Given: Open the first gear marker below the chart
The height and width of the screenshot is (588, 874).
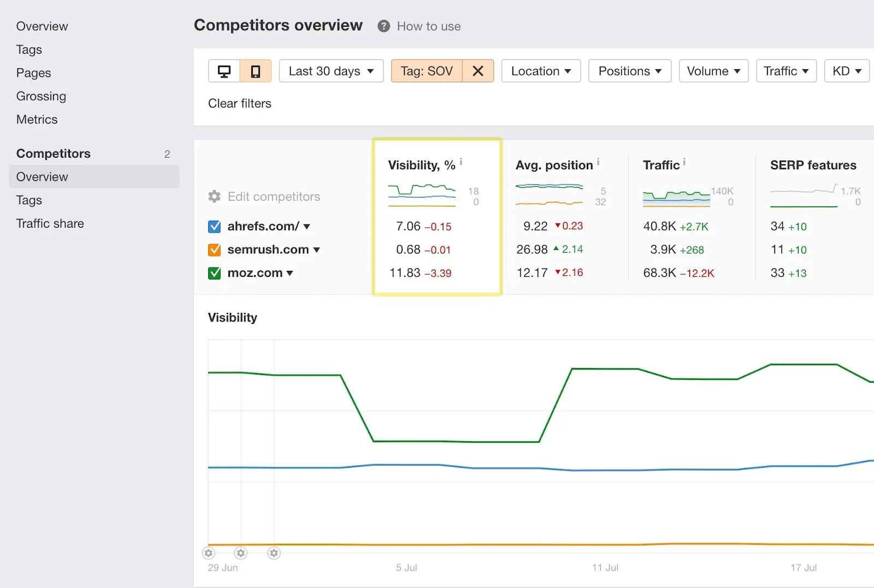Looking at the screenshot, I should click(x=208, y=553).
